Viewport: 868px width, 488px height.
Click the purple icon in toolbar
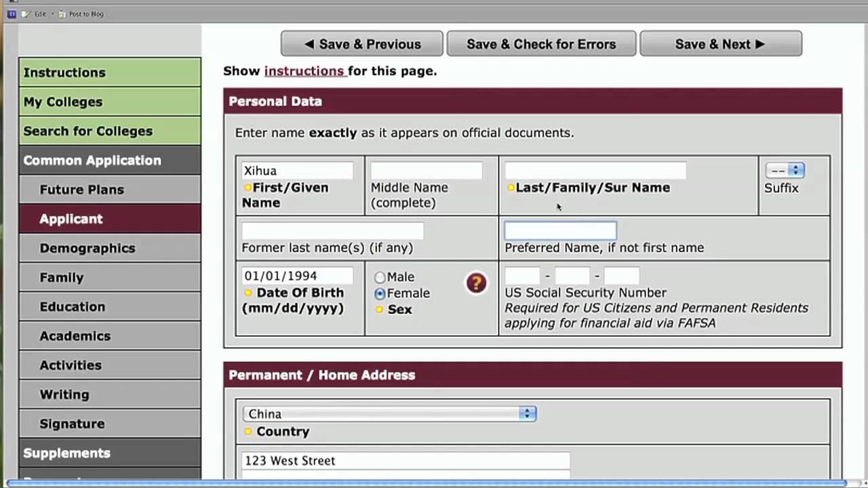pyautogui.click(x=12, y=14)
